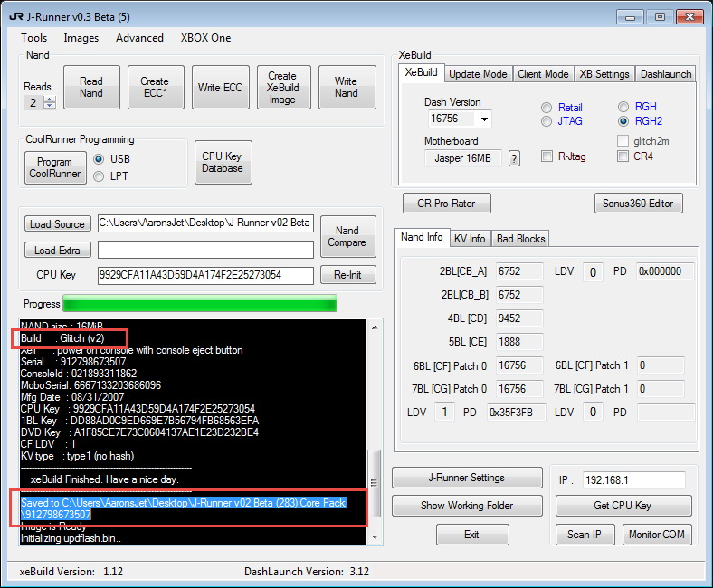This screenshot has height=588, width=713.
Task: Tick the CR4 checkbox
Action: (x=623, y=156)
